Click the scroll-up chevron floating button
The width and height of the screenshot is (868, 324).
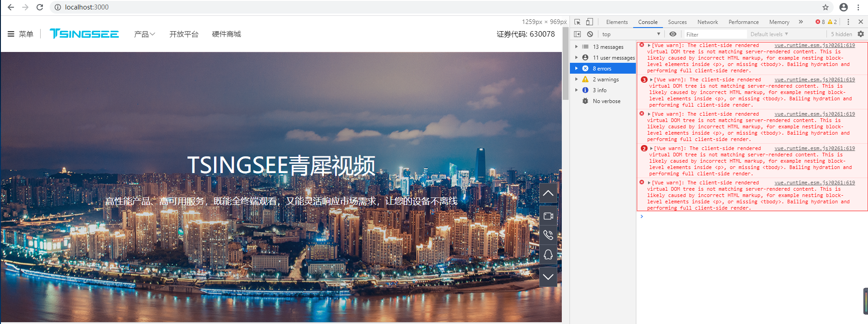click(548, 193)
